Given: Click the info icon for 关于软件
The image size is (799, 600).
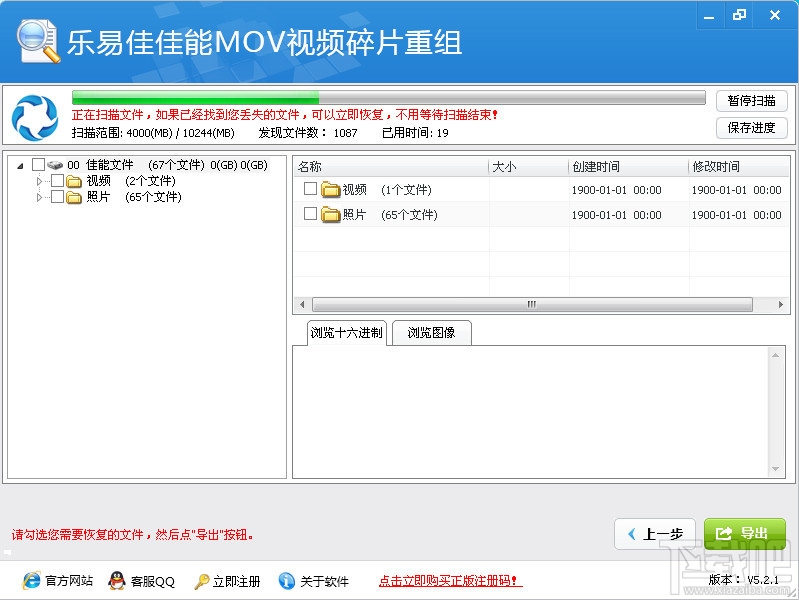Looking at the screenshot, I should [x=286, y=581].
